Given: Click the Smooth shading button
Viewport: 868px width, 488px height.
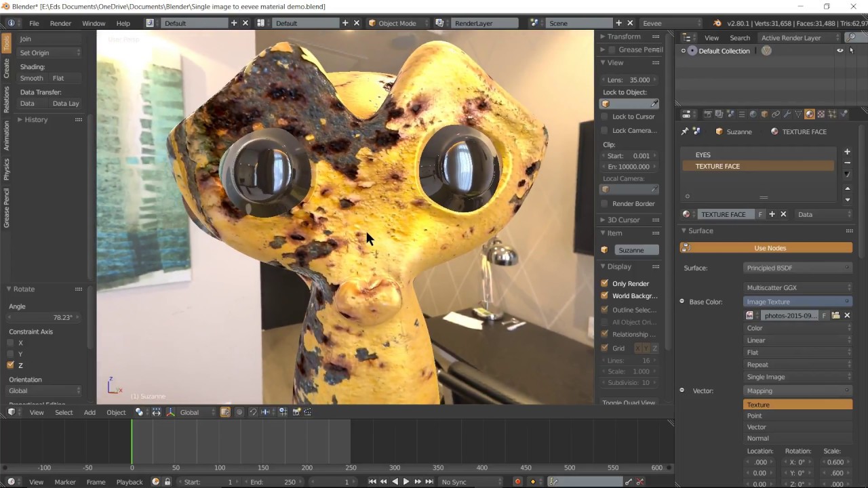Looking at the screenshot, I should [x=31, y=78].
